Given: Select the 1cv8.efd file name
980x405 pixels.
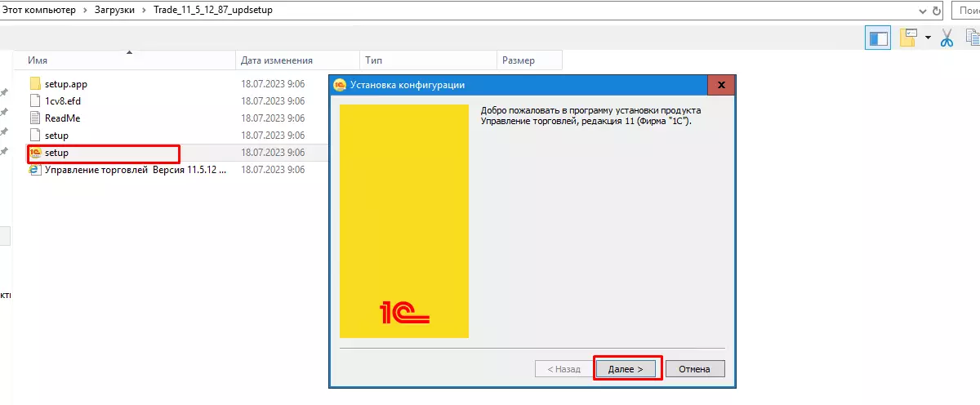Looking at the screenshot, I should point(63,101).
